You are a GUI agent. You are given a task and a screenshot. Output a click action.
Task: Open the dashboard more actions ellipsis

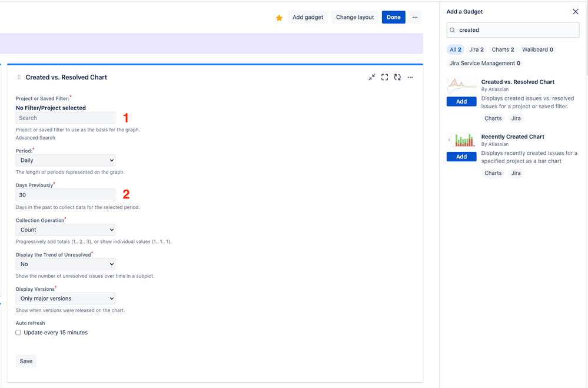pos(415,17)
